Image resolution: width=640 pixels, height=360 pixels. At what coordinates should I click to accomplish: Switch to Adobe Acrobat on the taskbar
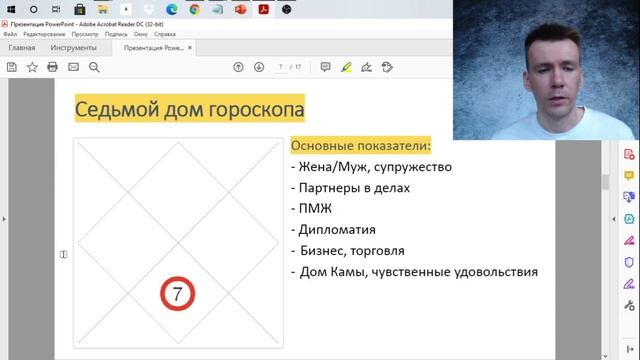pos(264,9)
